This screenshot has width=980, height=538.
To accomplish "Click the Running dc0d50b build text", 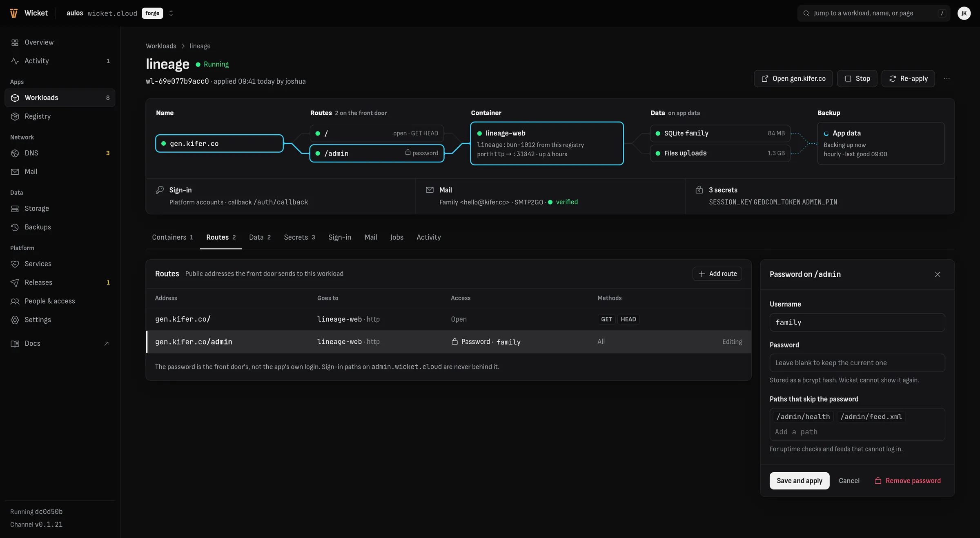I will [36, 512].
